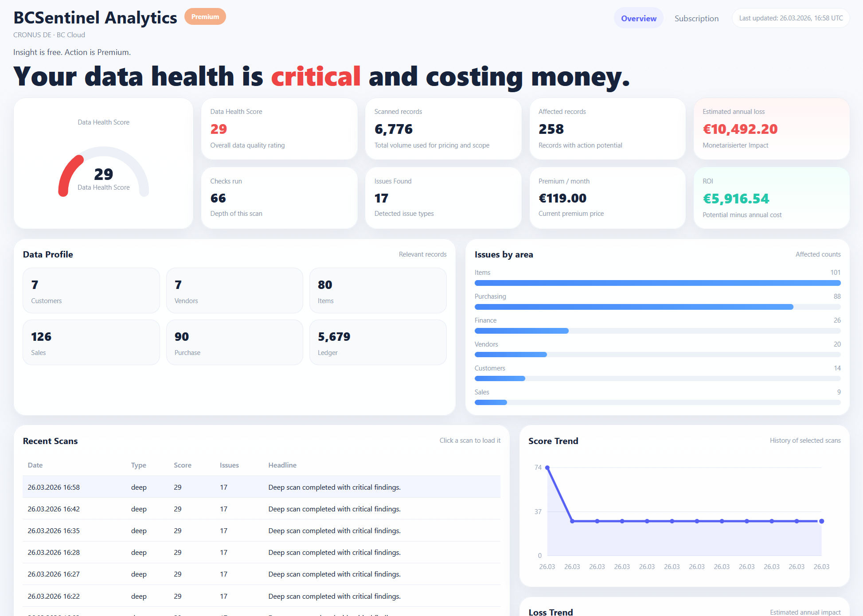Screen dimensions: 863x616
Task: Open the Estimated annual loss card
Action: pos(771,129)
